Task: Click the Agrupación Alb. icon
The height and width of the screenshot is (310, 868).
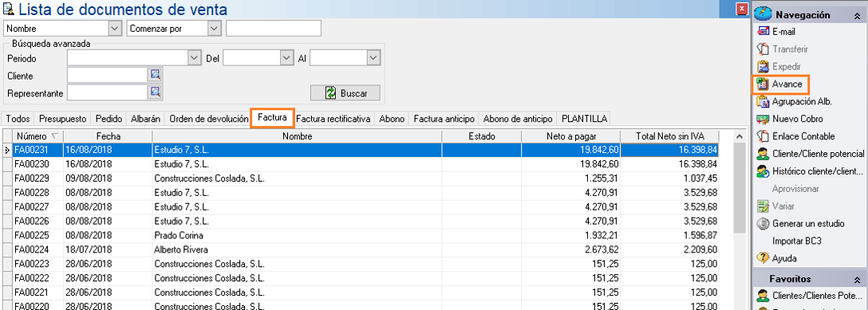Action: [x=763, y=102]
